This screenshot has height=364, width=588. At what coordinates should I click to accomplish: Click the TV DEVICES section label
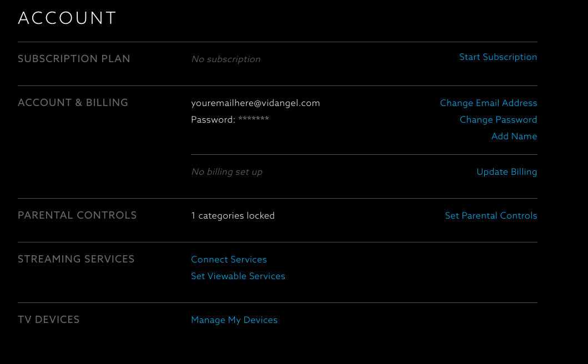pos(49,320)
